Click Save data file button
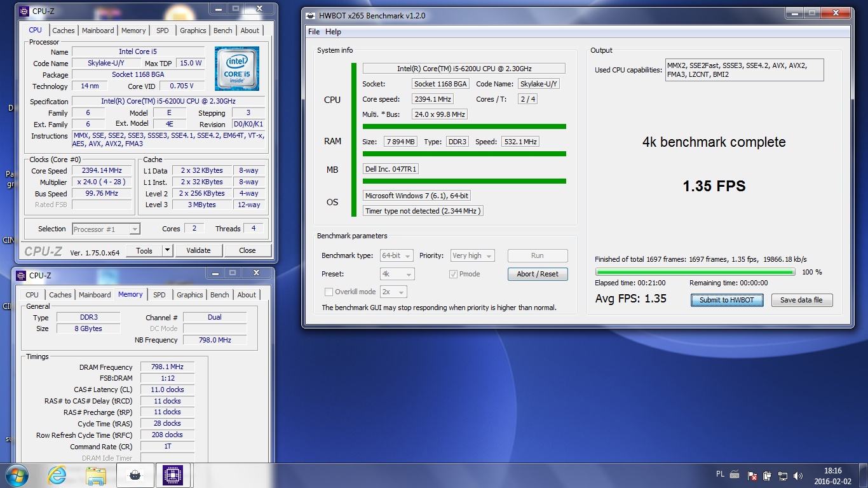This screenshot has height=488, width=868. pyautogui.click(x=801, y=300)
